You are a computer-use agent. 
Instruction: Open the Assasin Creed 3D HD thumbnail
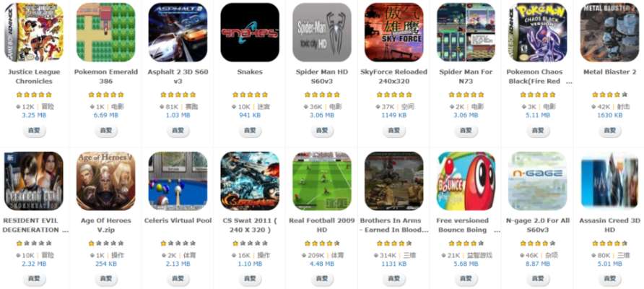(x=610, y=181)
